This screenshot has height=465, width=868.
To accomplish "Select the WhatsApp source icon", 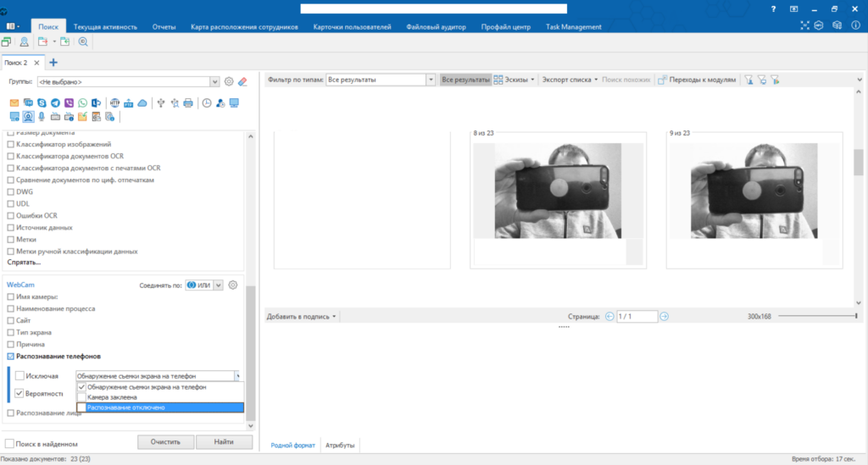I will [x=83, y=103].
